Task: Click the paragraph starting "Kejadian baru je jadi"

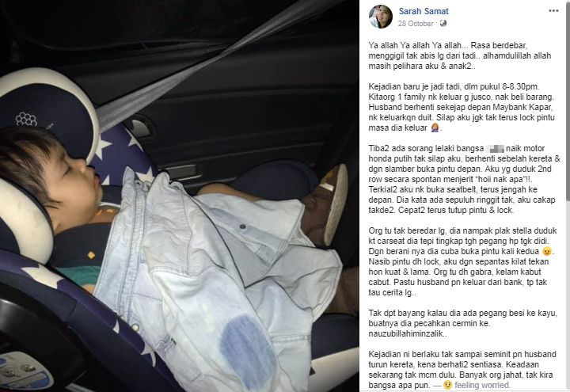Action: [462, 107]
